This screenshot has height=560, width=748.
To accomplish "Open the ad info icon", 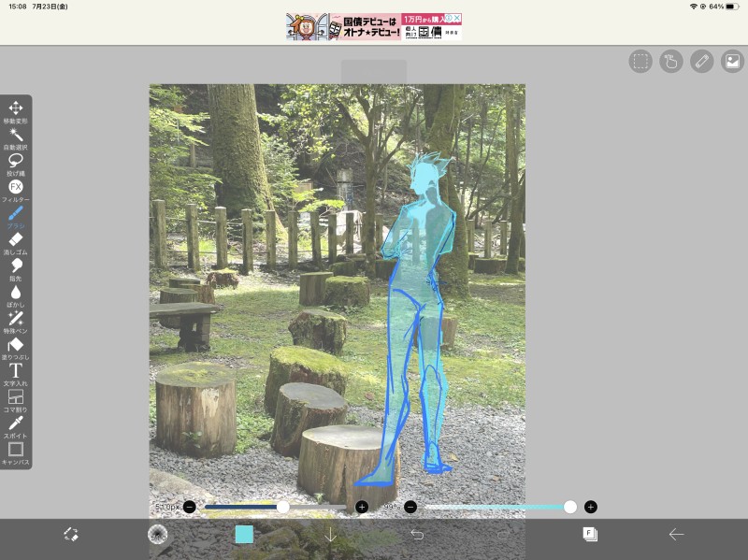I will (x=449, y=18).
